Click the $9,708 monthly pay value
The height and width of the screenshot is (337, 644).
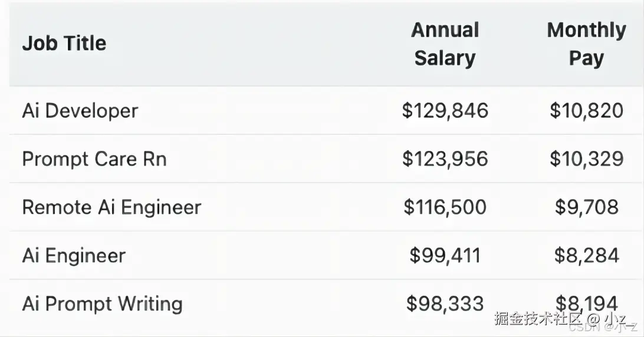pos(586,207)
